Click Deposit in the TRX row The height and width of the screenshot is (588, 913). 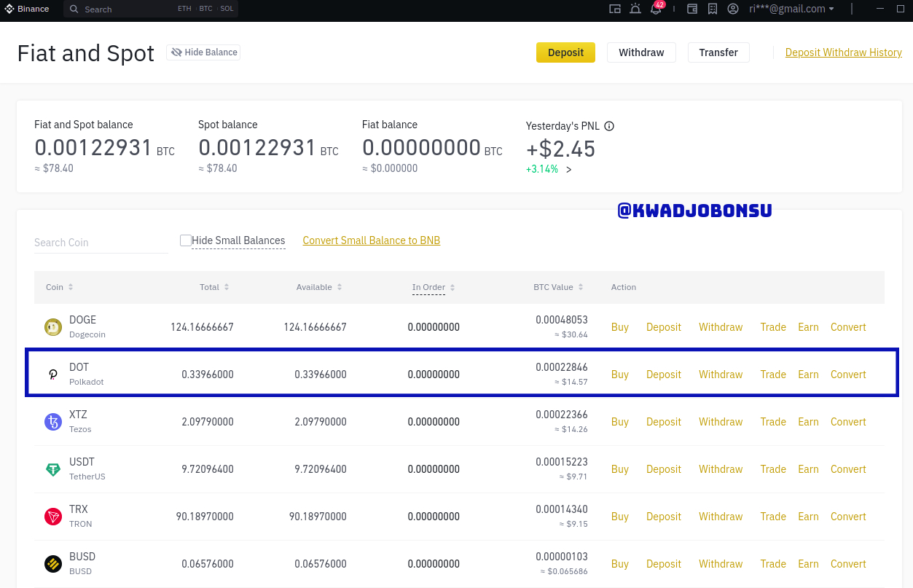point(664,517)
